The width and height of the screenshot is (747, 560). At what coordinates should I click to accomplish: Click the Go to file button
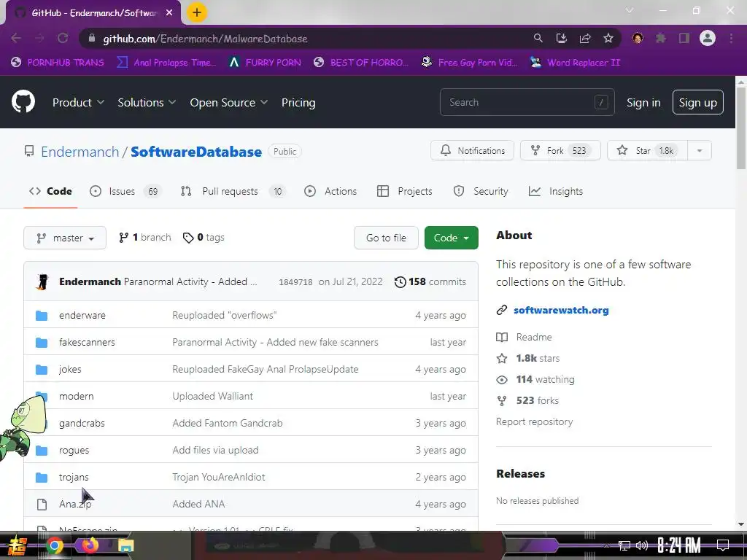(x=386, y=238)
